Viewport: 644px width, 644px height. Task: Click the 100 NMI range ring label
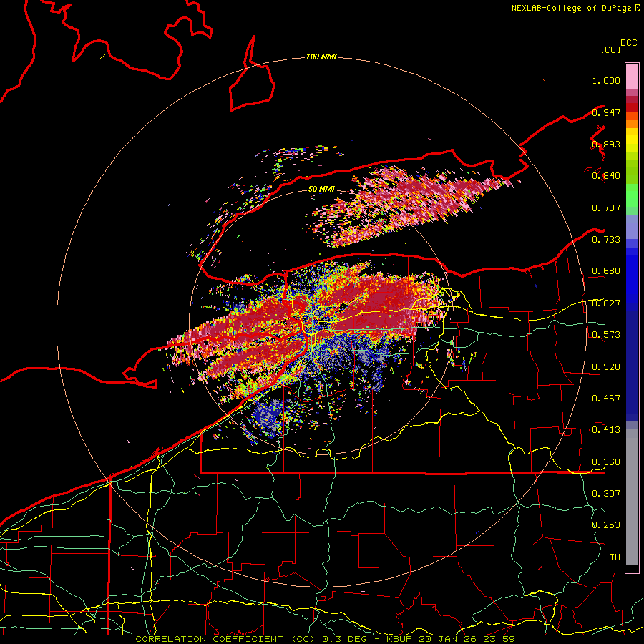click(321, 57)
